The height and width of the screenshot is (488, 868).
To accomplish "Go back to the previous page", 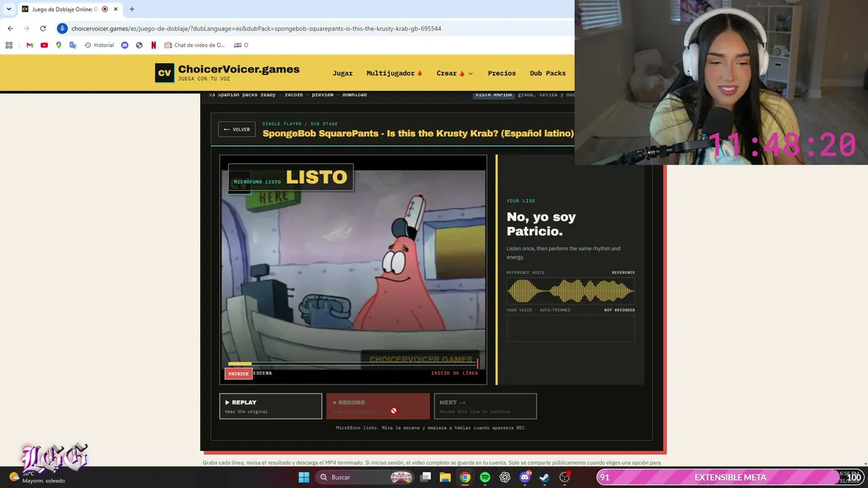I will [x=10, y=28].
